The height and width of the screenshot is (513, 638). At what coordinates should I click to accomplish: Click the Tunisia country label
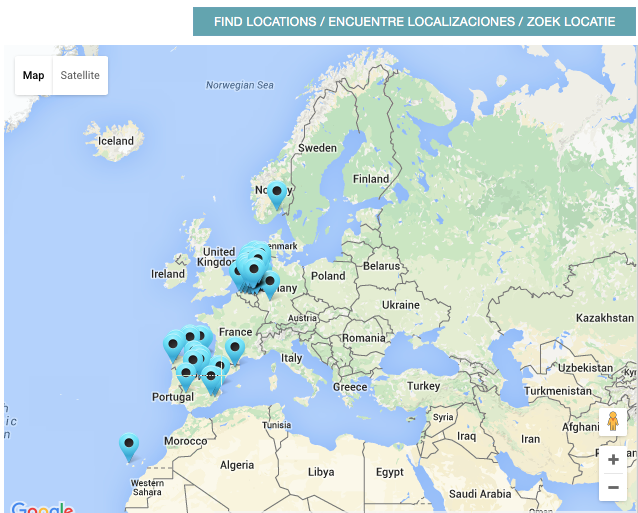277,425
